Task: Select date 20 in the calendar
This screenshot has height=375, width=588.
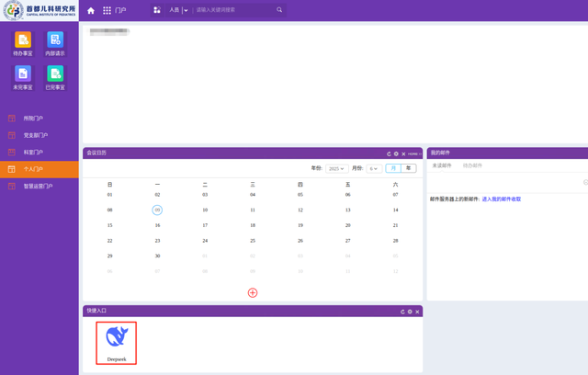Action: (348, 225)
